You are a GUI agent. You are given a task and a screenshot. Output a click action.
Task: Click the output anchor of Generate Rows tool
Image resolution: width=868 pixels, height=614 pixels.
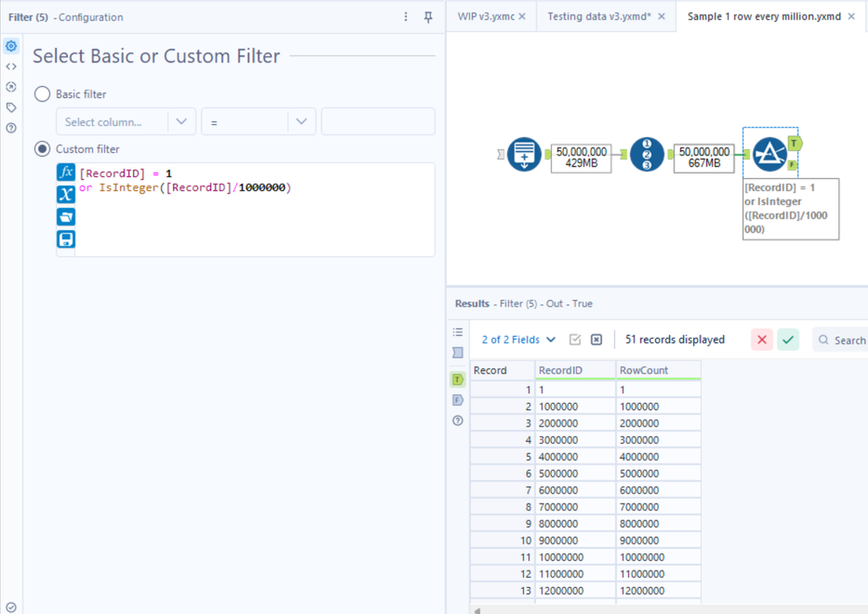[x=547, y=155]
